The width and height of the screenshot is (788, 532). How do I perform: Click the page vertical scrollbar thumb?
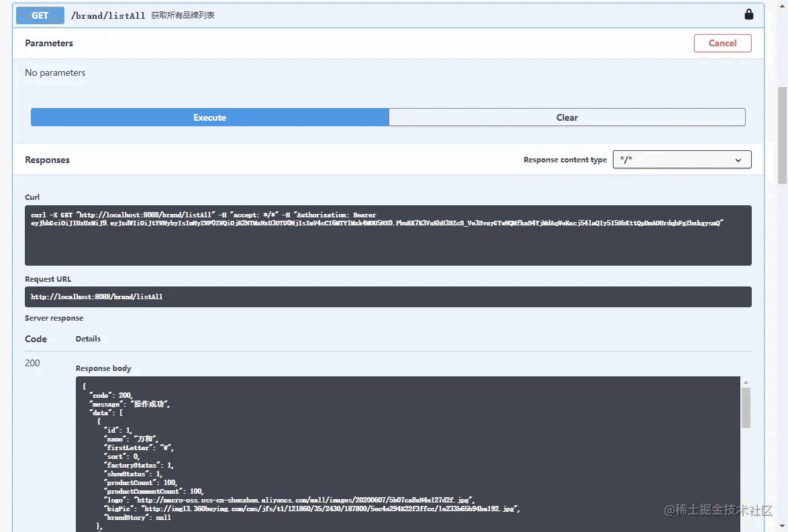tap(782, 136)
